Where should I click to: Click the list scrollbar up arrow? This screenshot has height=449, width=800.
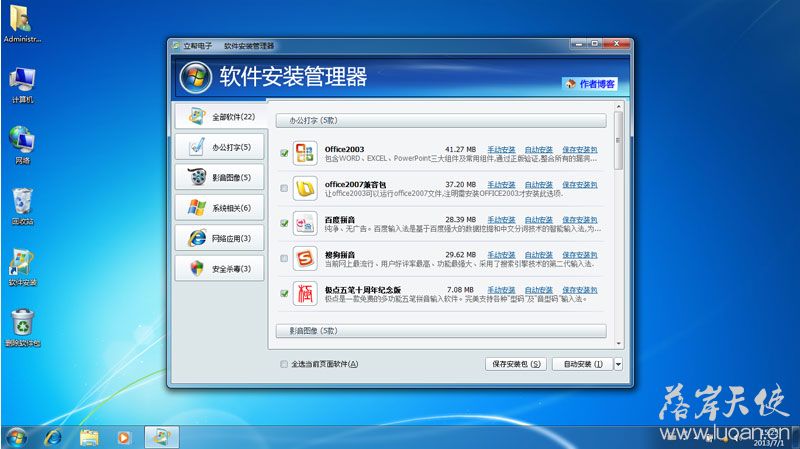tap(618, 107)
